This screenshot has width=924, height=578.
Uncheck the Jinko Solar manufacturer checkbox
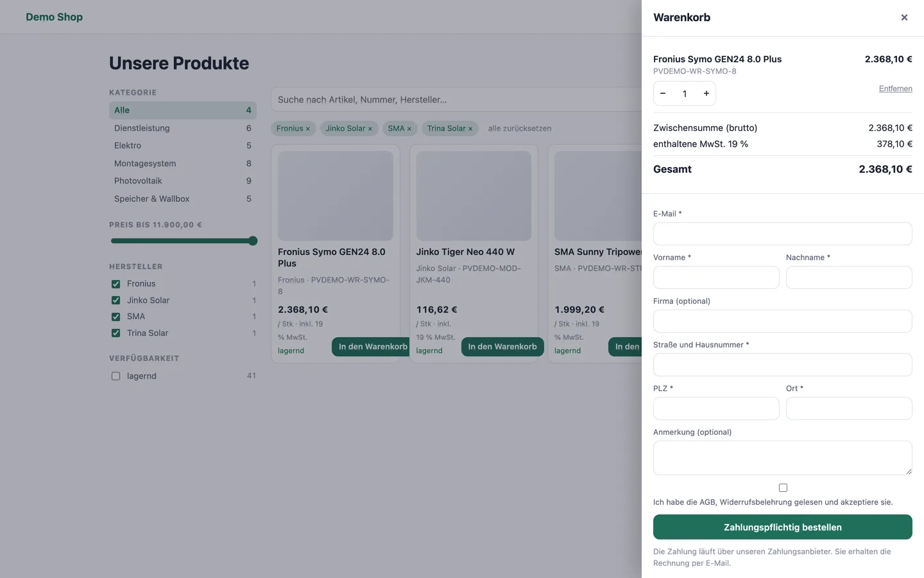[116, 300]
